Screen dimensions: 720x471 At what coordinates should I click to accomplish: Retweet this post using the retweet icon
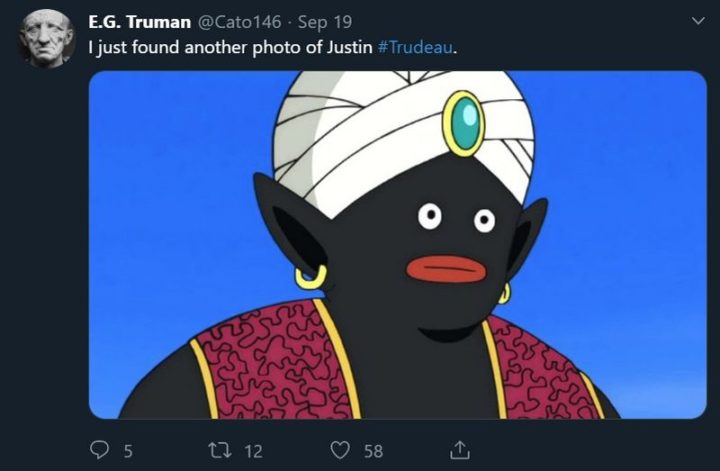click(220, 450)
